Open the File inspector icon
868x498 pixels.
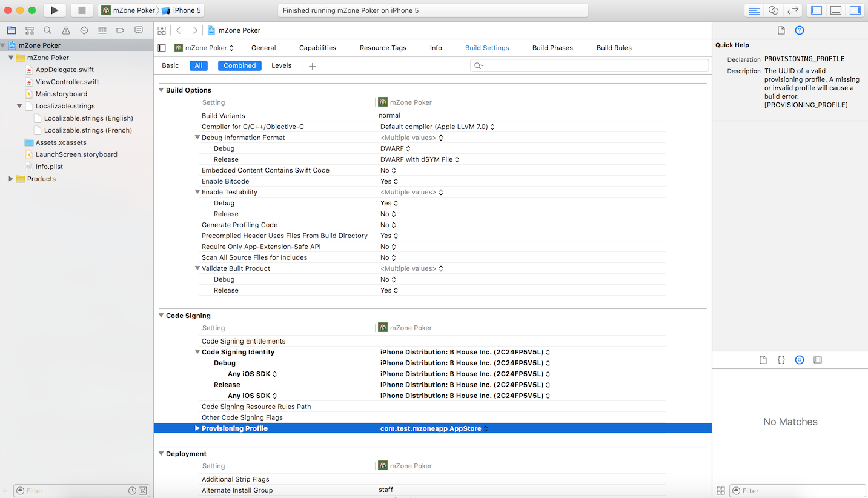pyautogui.click(x=781, y=30)
